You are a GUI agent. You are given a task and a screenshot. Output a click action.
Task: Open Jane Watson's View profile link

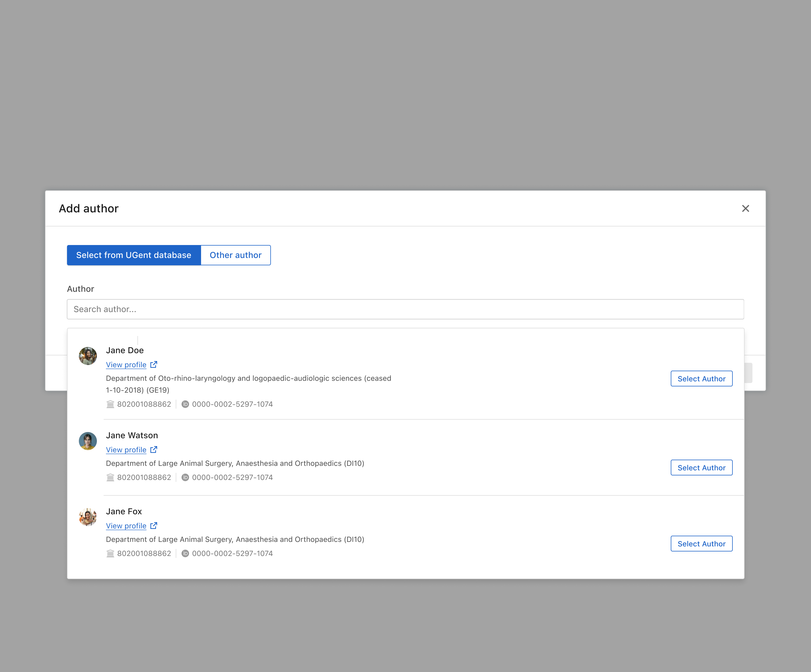[126, 450]
